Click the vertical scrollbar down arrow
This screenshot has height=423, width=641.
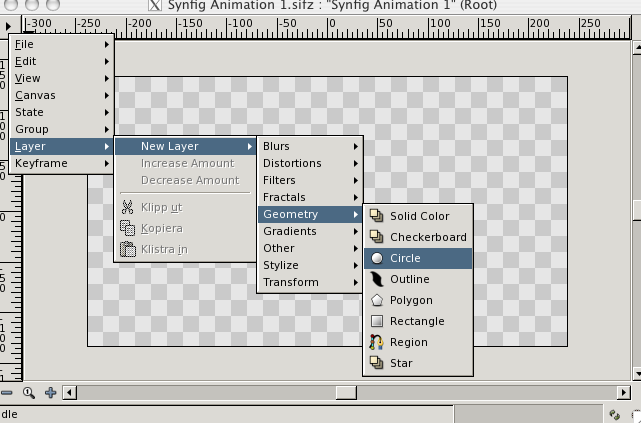pos(637,373)
